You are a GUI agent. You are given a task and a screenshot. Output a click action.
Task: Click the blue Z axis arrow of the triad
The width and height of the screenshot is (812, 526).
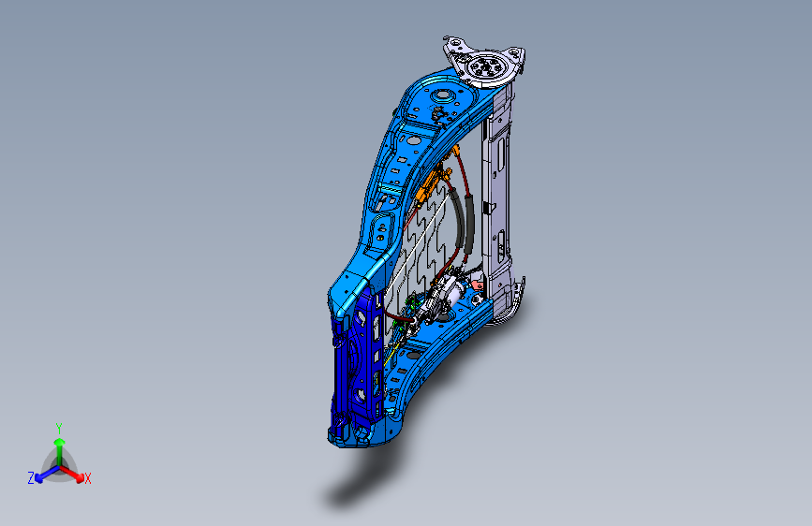click(46, 475)
